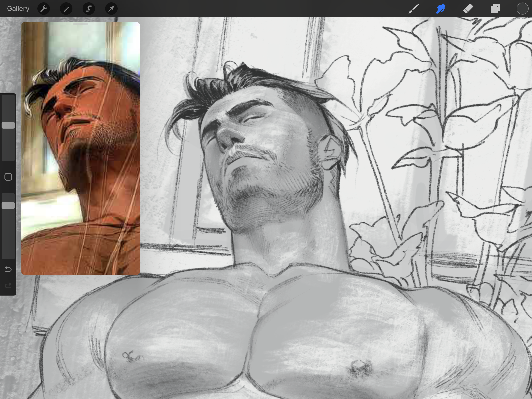Click the brush size slider handle
532x399 pixels.
(8, 125)
